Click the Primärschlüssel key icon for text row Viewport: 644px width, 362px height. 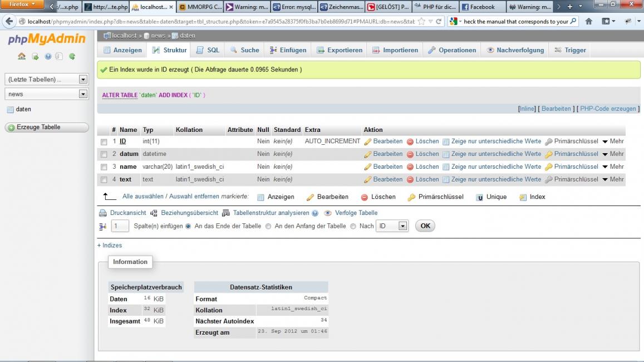pos(549,180)
